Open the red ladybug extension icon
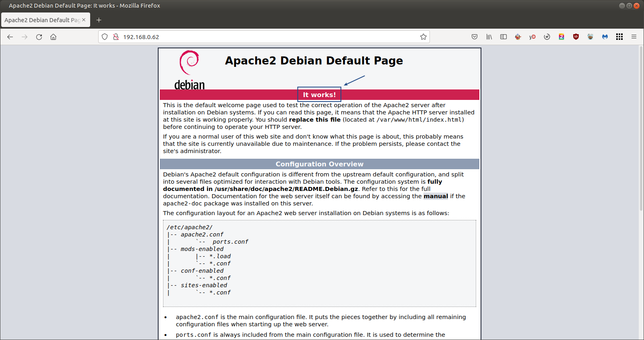 [518, 37]
